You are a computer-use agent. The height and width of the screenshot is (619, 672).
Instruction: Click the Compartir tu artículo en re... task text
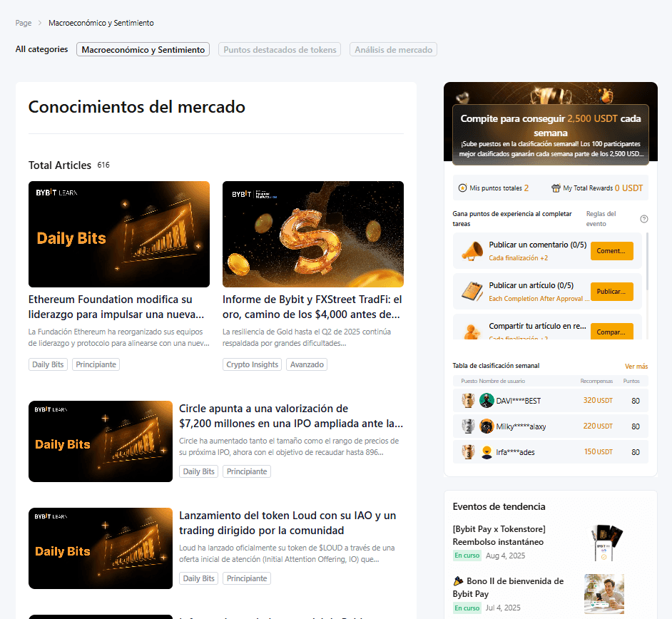tap(537, 326)
